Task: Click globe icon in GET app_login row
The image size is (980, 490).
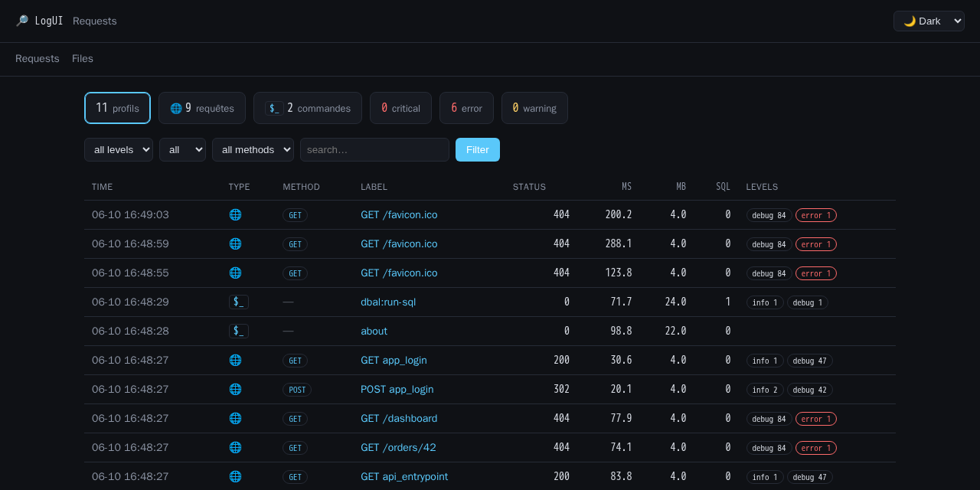Action: (x=235, y=360)
